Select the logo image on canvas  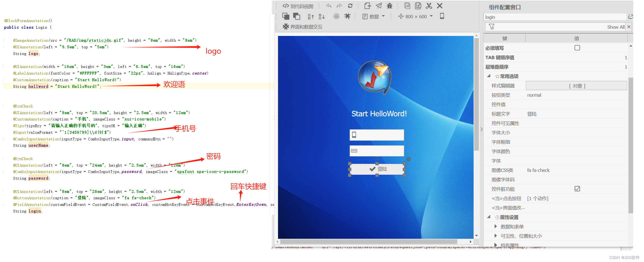tap(375, 77)
